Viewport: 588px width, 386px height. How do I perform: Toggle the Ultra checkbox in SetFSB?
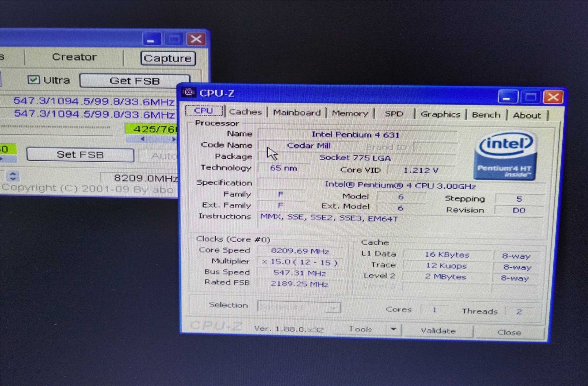pos(34,79)
